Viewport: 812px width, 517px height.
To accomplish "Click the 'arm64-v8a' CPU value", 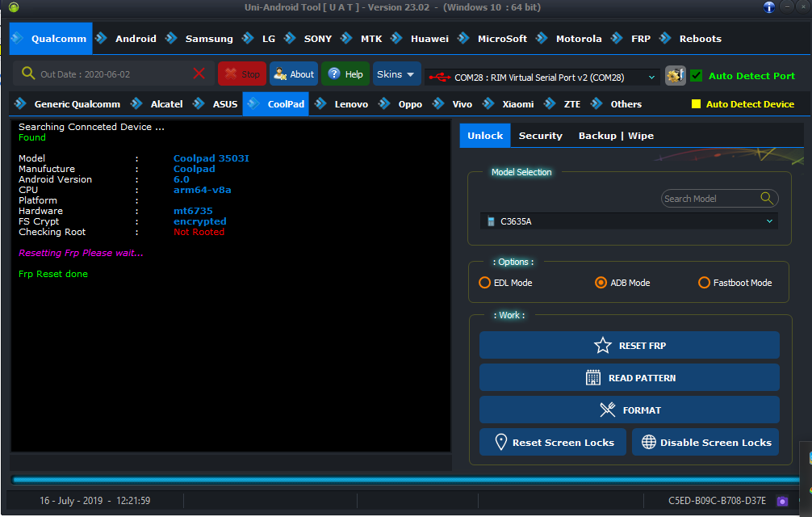I will (202, 190).
